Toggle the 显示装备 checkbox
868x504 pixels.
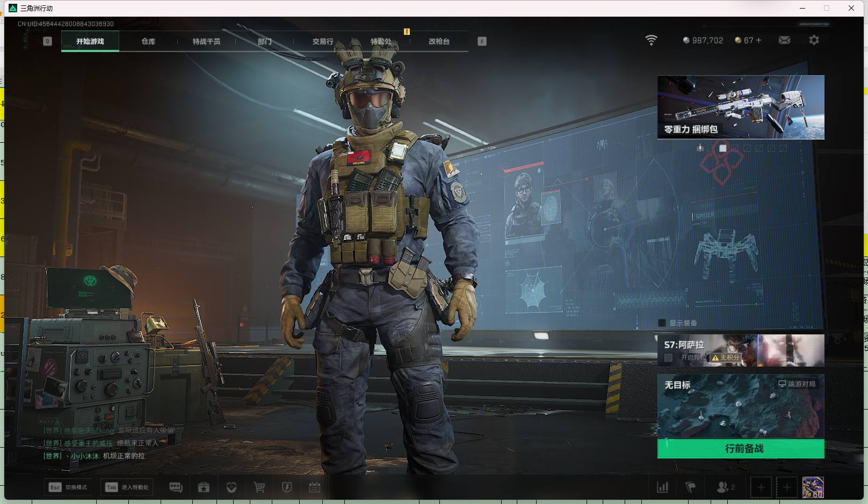pyautogui.click(x=662, y=323)
